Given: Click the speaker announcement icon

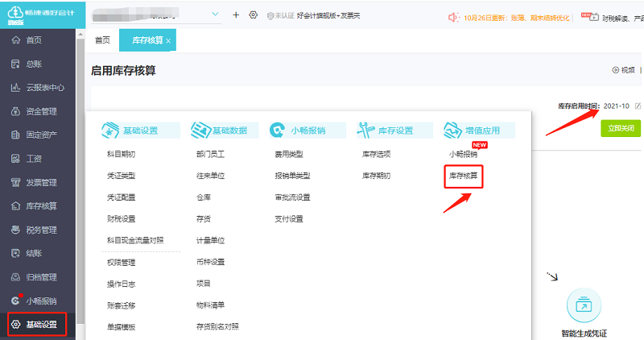Looking at the screenshot, I should click(453, 17).
